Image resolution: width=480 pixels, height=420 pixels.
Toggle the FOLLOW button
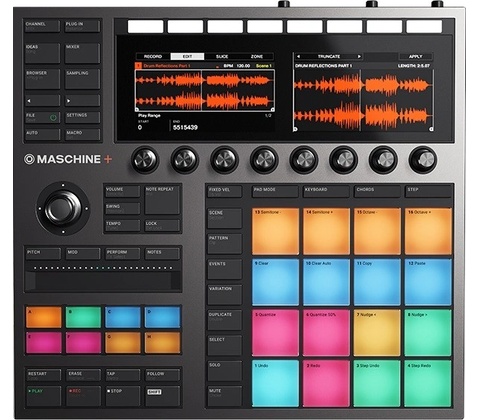pyautogui.click(x=162, y=375)
